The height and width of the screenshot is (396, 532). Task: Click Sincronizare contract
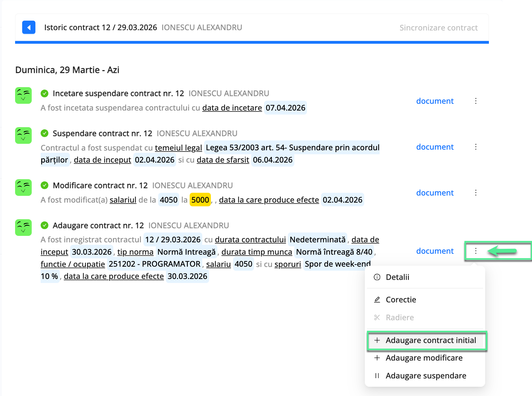[439, 27]
